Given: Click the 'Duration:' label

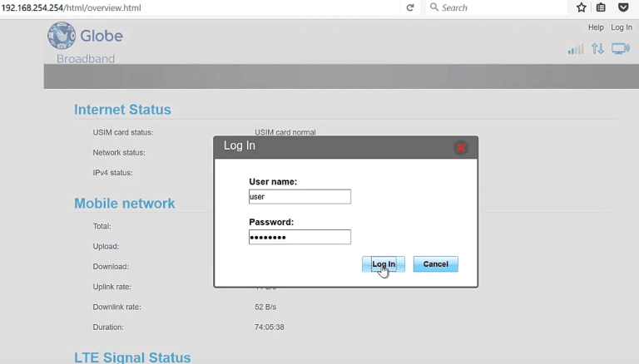Looking at the screenshot, I should 108,327.
